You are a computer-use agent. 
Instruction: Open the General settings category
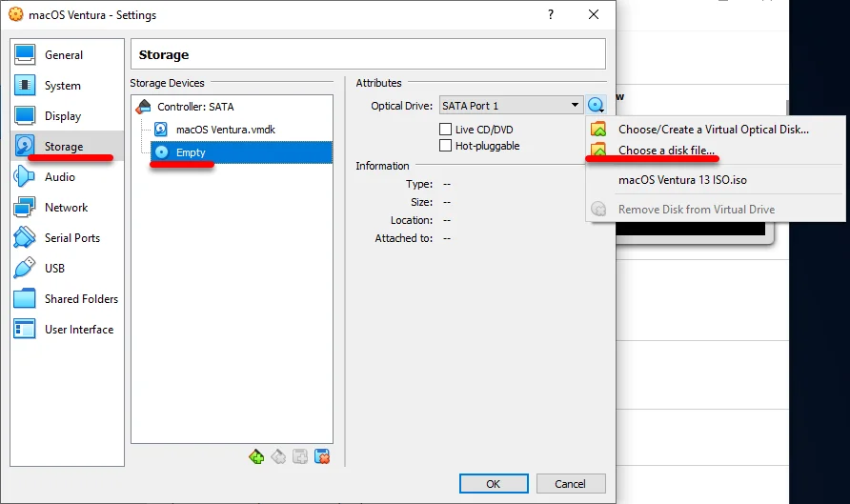(x=68, y=54)
